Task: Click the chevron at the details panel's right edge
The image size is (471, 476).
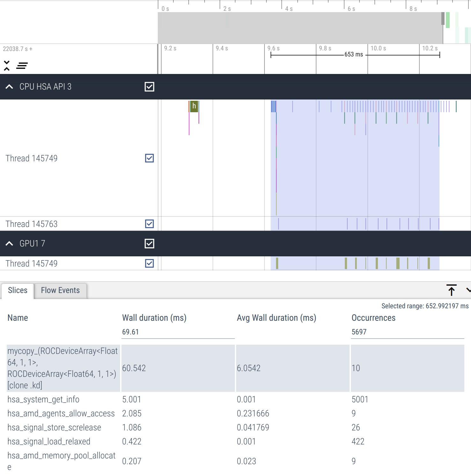Action: [468, 290]
